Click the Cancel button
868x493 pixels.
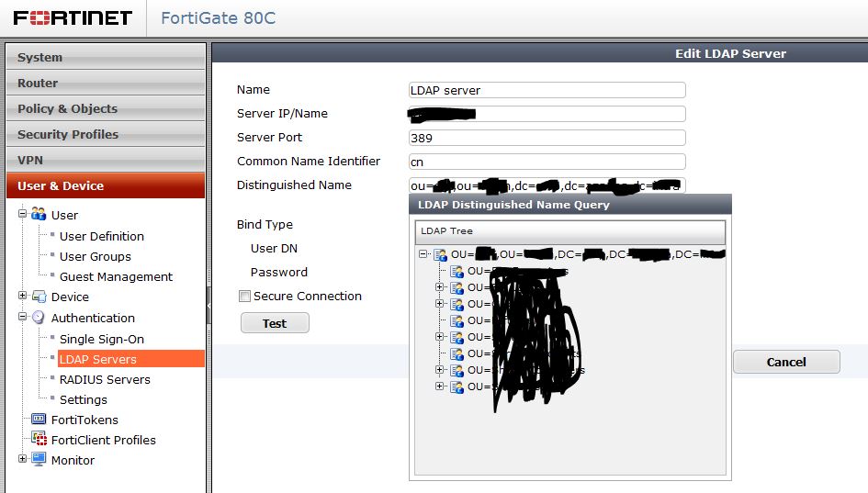pyautogui.click(x=786, y=362)
